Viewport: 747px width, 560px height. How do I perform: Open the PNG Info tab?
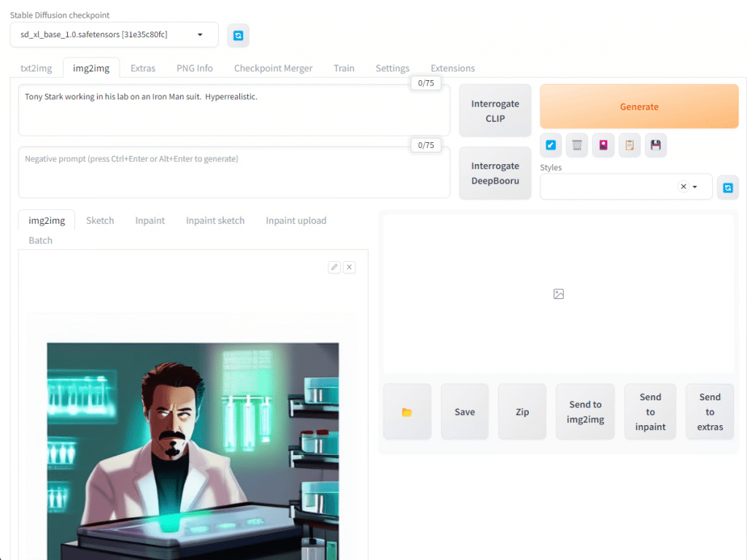[194, 68]
